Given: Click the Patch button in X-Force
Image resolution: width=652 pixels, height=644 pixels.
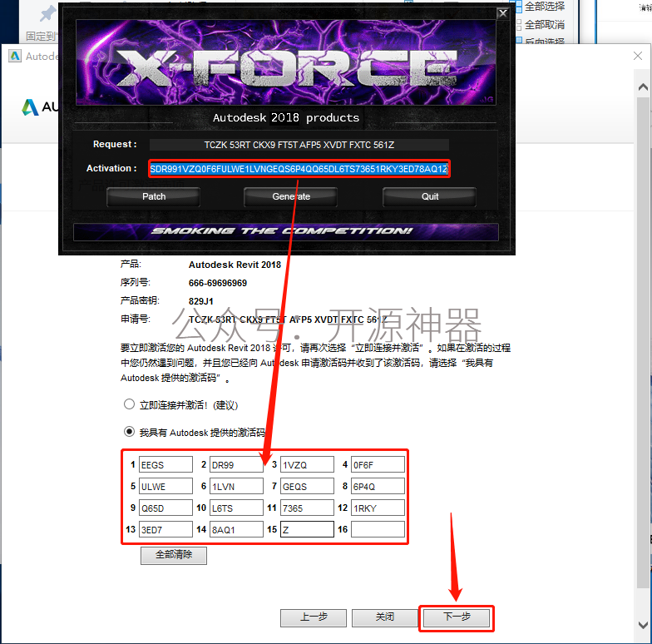Looking at the screenshot, I should (153, 196).
